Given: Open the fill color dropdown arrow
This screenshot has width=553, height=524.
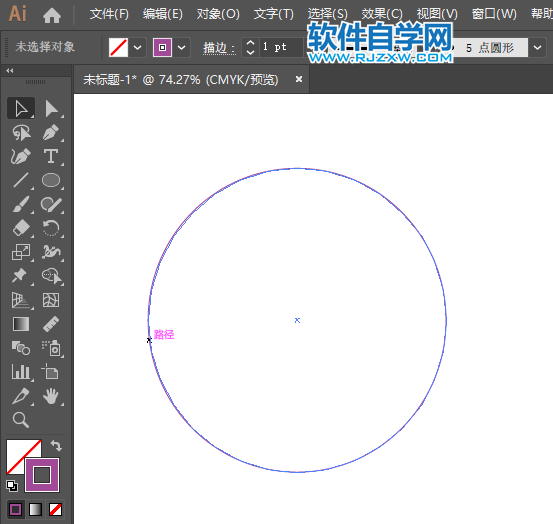Looking at the screenshot, I should (138, 47).
